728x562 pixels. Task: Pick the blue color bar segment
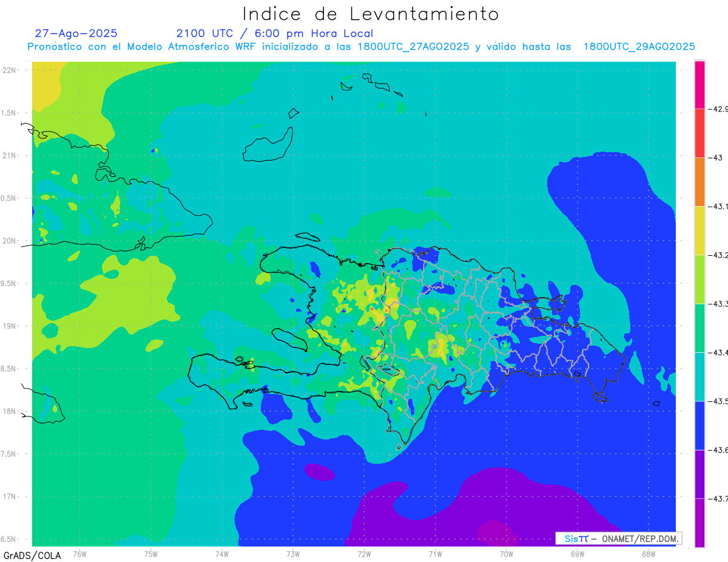pos(699,425)
